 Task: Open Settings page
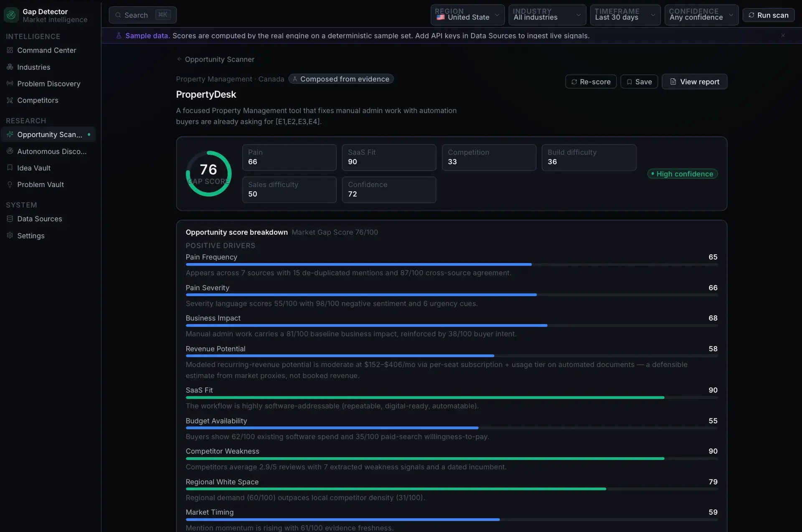coord(48,236)
